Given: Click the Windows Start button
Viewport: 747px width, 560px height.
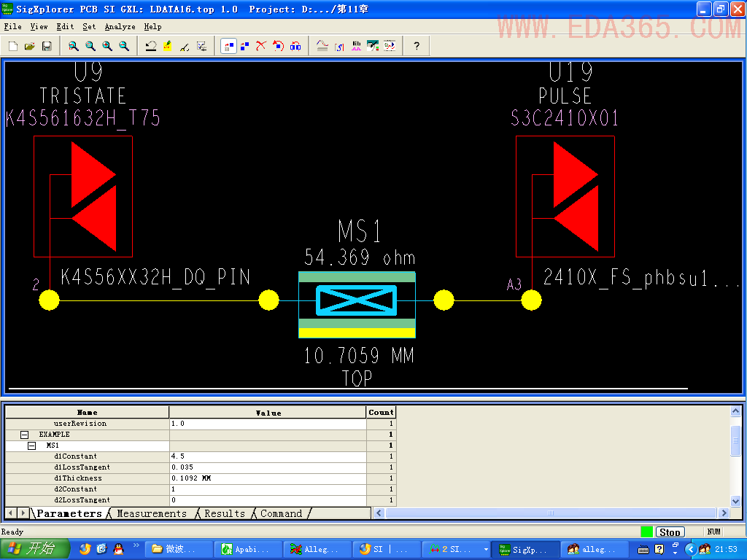Looking at the screenshot, I should [34, 549].
